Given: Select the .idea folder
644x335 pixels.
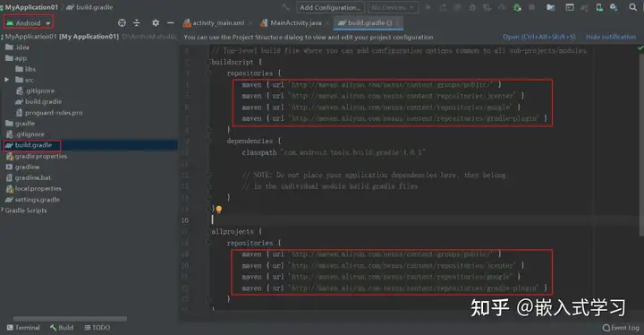Looking at the screenshot, I should 17,47.
